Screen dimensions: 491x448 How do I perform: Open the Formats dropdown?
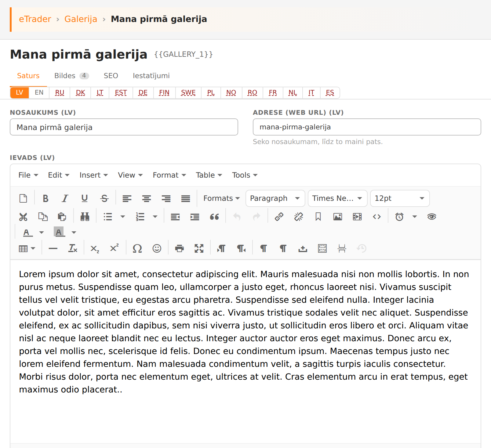221,198
